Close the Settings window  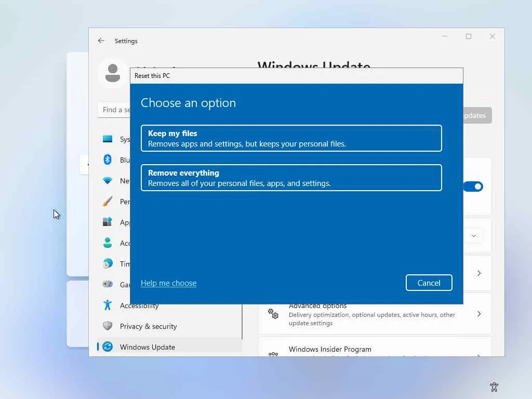[493, 36]
